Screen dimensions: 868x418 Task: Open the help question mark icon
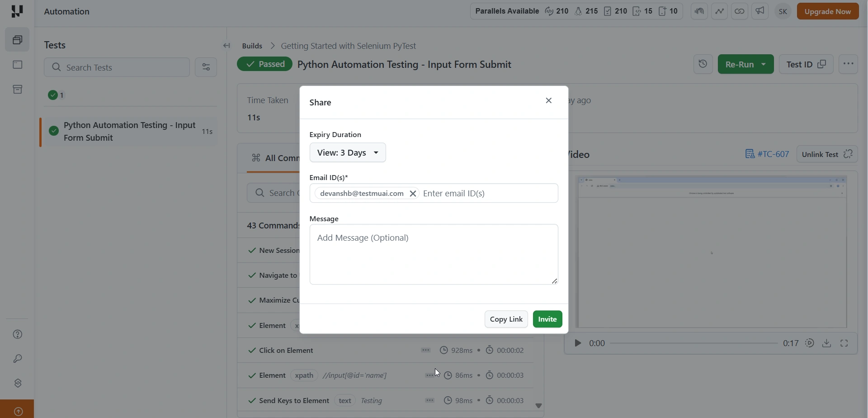18,335
